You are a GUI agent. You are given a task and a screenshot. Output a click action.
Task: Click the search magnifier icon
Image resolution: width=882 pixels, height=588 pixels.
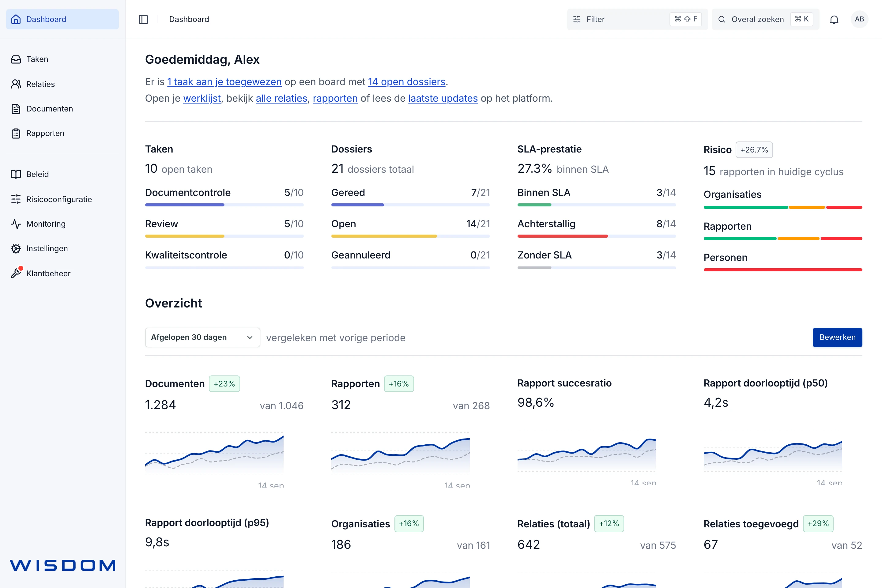tap(722, 20)
